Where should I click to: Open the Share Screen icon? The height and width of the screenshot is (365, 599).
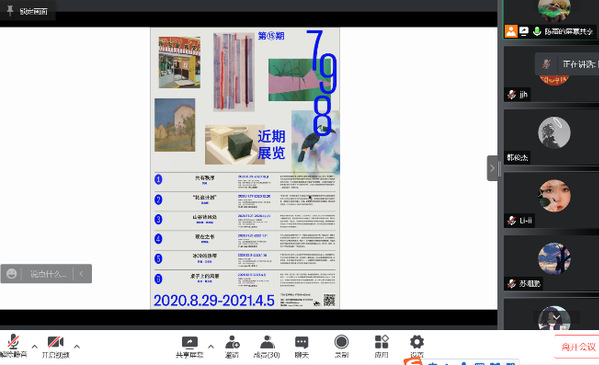pyautogui.click(x=189, y=347)
